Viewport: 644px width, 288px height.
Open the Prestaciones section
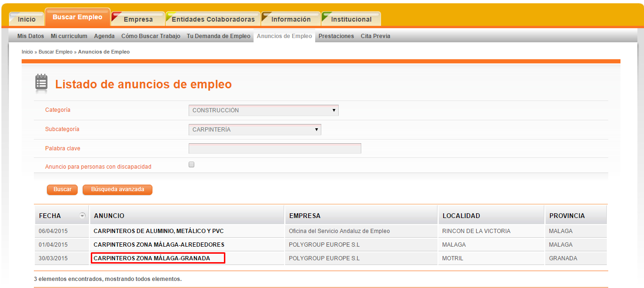[x=336, y=36]
